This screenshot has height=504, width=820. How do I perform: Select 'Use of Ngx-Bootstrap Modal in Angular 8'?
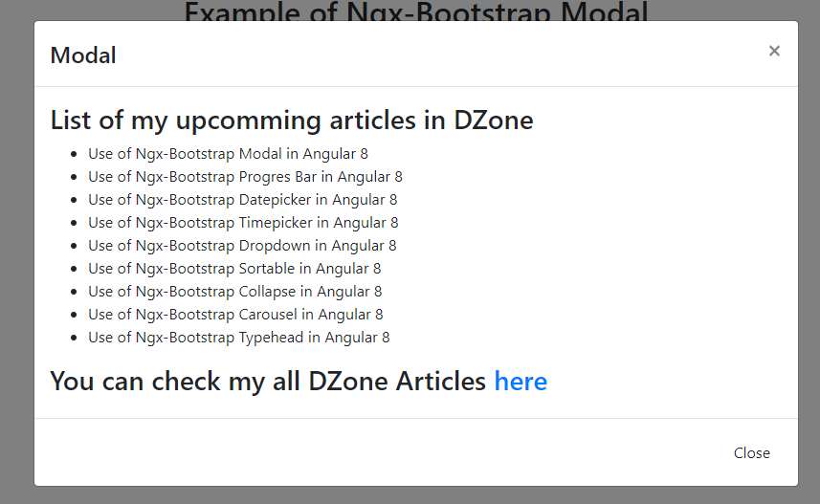tap(228, 154)
